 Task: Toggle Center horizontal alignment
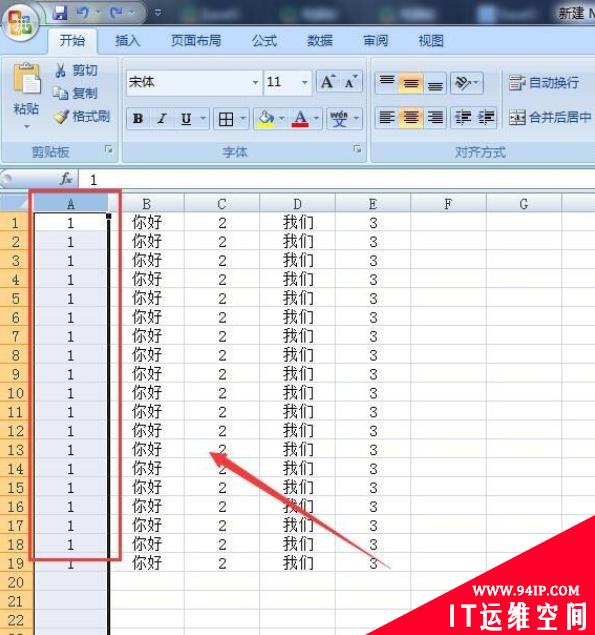point(411,118)
